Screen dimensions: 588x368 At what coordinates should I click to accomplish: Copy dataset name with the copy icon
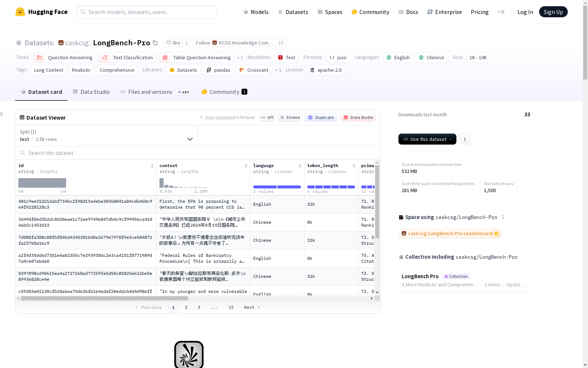point(155,43)
